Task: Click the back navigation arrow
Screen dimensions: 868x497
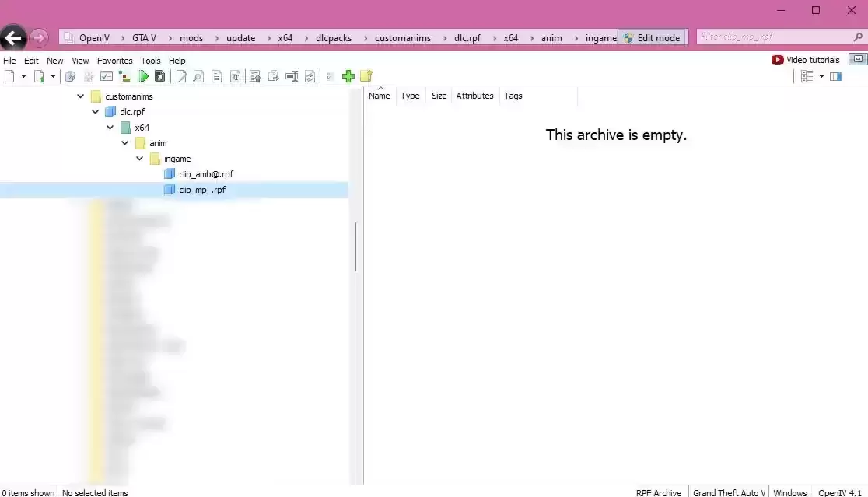Action: [x=13, y=38]
